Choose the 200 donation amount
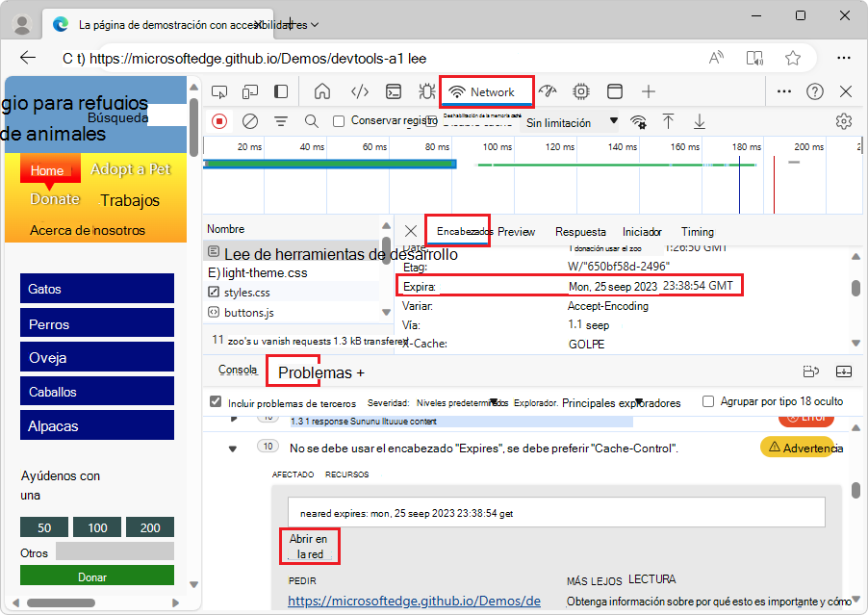 point(150,527)
